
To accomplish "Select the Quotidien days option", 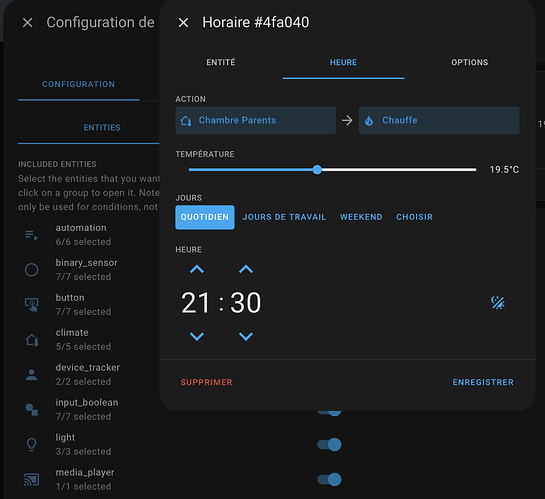I will [205, 217].
